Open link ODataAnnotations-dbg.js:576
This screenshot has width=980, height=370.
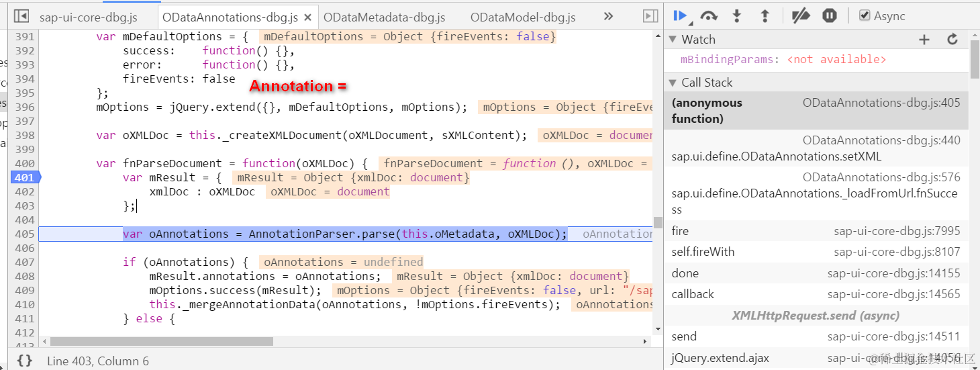coord(881,177)
